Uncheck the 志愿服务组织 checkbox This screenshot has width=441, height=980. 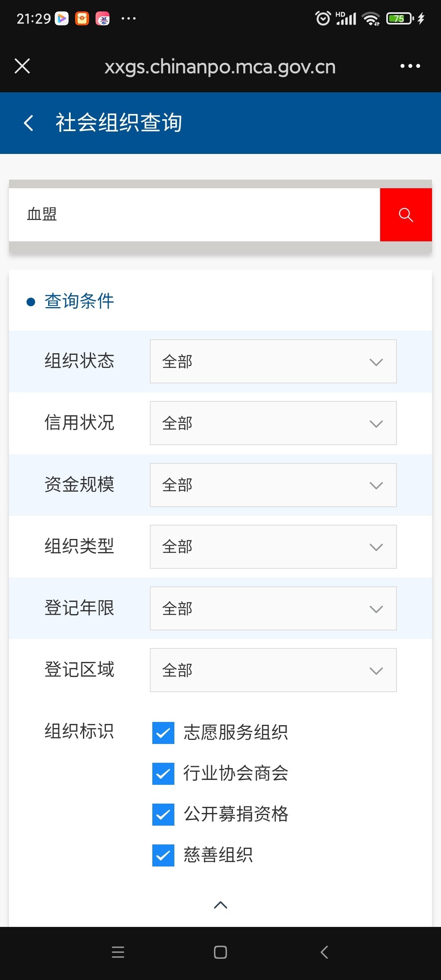coord(163,733)
